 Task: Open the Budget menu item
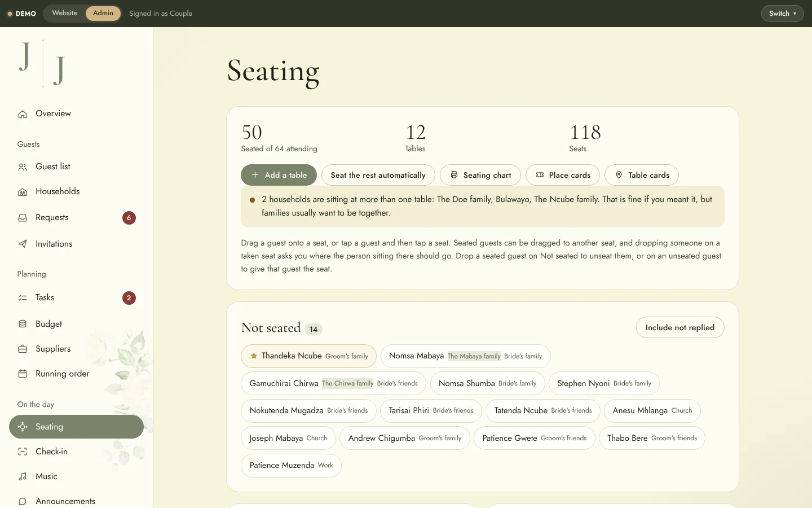pyautogui.click(x=77, y=324)
